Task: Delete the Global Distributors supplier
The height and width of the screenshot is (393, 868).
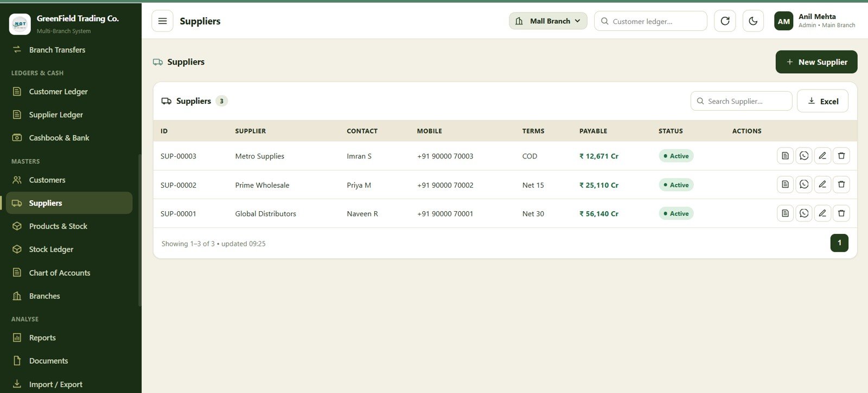Action: [x=841, y=213]
